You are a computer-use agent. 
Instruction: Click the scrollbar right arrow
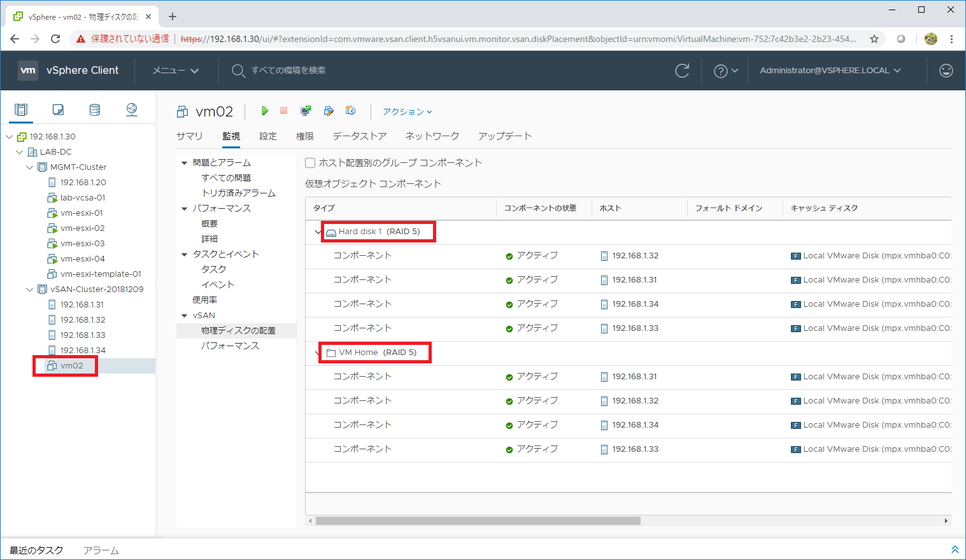[946, 521]
